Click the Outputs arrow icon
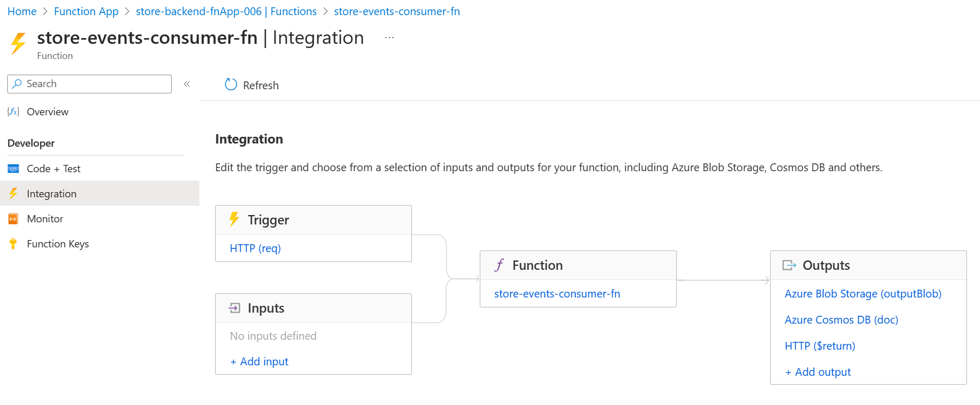Viewport: 980px width, 405px height. click(x=789, y=265)
